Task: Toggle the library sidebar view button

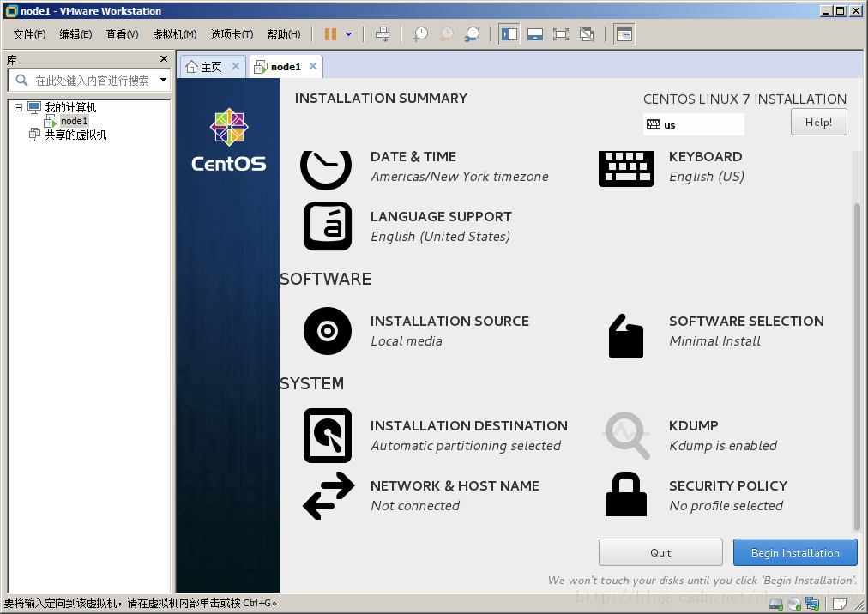Action: click(509, 34)
